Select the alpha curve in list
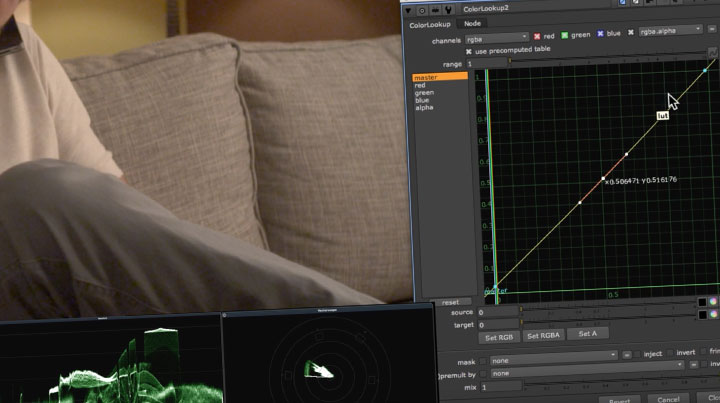The image size is (720, 403). click(424, 107)
